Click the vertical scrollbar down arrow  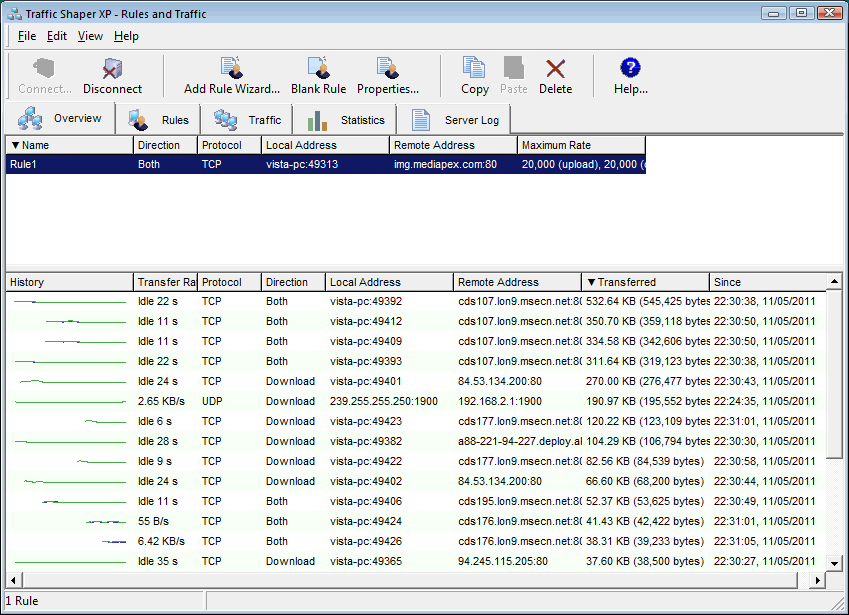[835, 565]
